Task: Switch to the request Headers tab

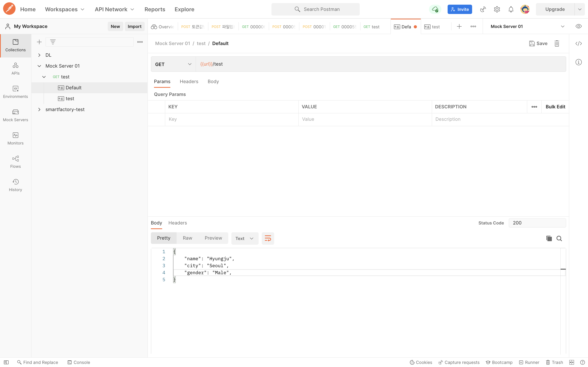Action: pyautogui.click(x=189, y=82)
